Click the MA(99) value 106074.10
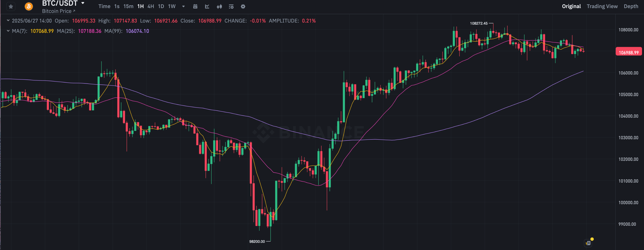The image size is (644, 250). click(x=137, y=31)
